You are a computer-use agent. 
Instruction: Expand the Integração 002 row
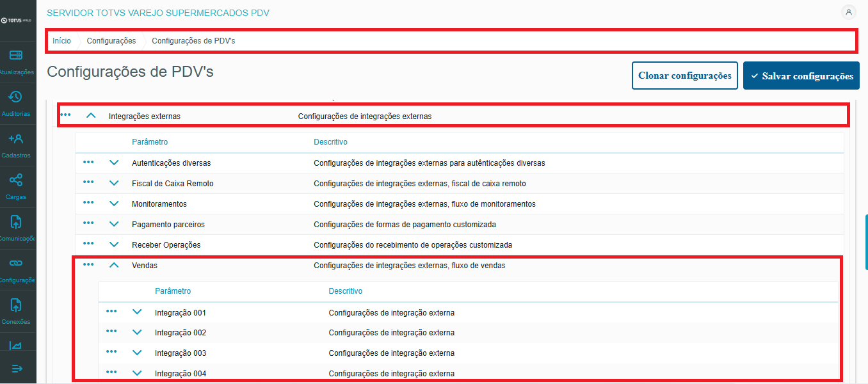click(137, 332)
